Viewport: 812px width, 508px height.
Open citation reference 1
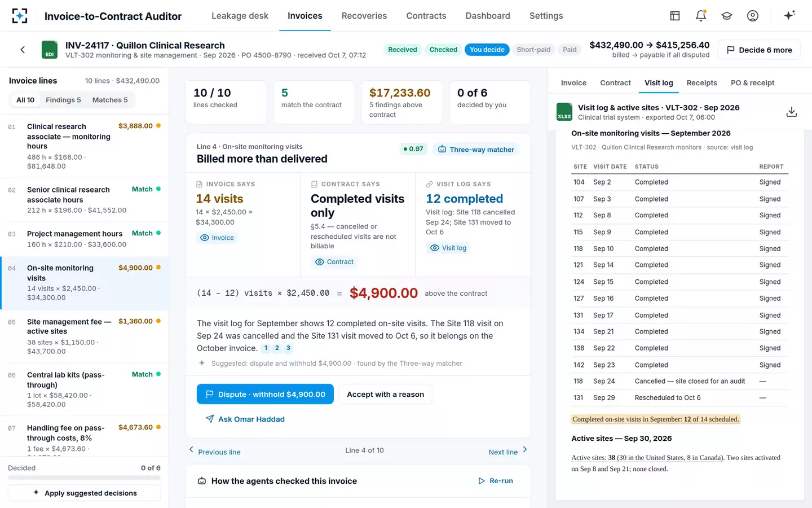[x=266, y=348]
